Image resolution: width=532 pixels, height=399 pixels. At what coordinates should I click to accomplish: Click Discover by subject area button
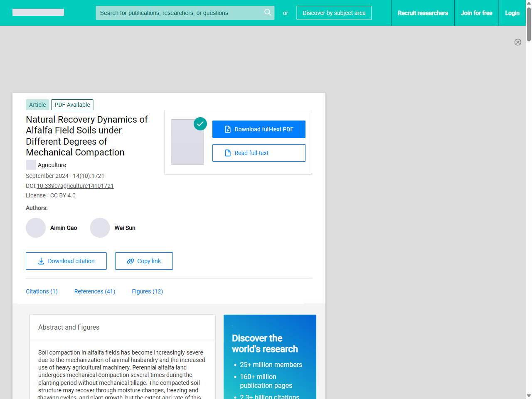[334, 13]
